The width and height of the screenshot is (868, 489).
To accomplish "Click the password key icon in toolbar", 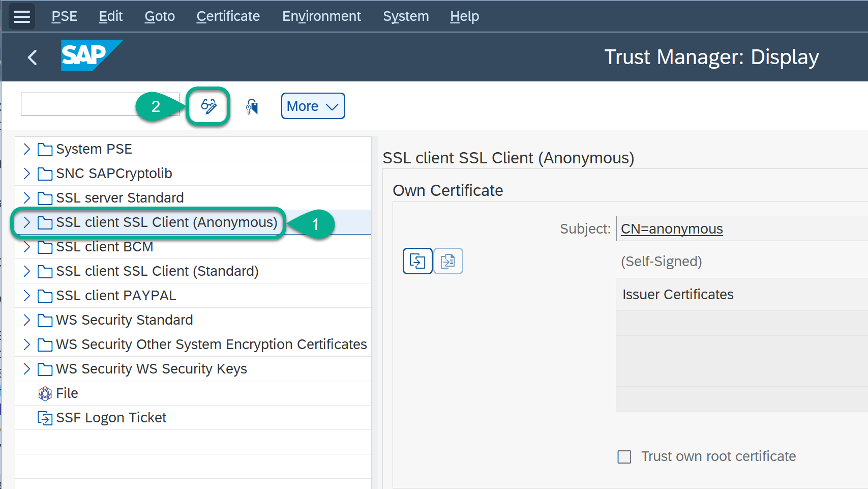I will point(252,106).
